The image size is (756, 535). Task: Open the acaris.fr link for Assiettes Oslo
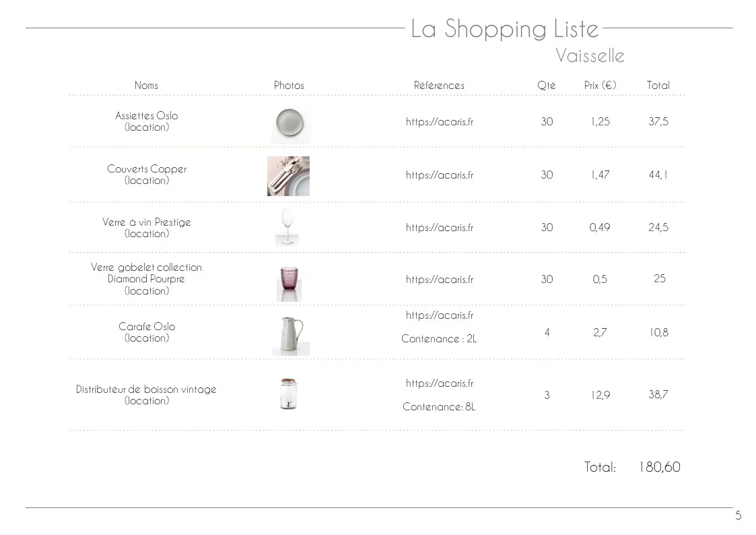[x=439, y=121]
